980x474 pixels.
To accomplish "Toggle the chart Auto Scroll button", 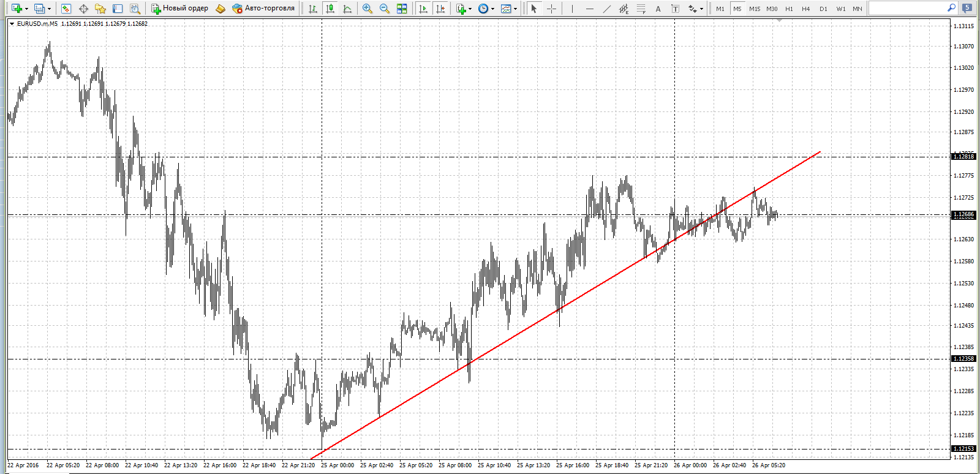I will [423, 9].
